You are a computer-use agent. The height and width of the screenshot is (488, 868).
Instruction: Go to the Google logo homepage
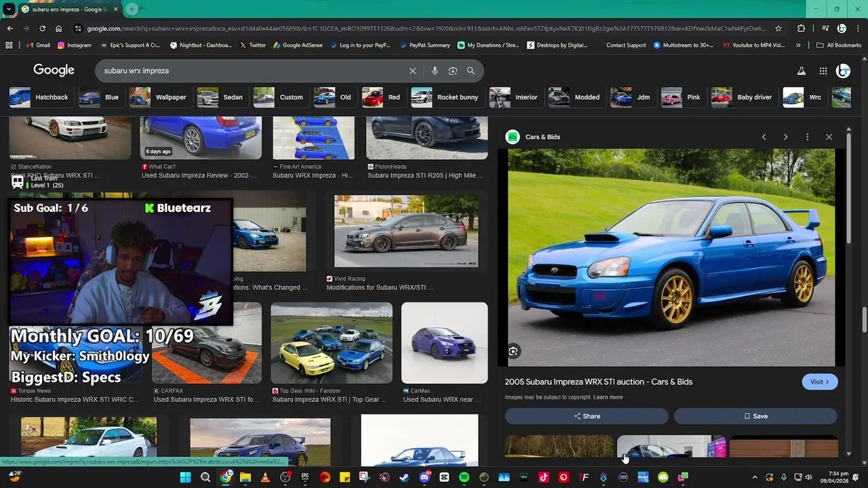pyautogui.click(x=54, y=70)
